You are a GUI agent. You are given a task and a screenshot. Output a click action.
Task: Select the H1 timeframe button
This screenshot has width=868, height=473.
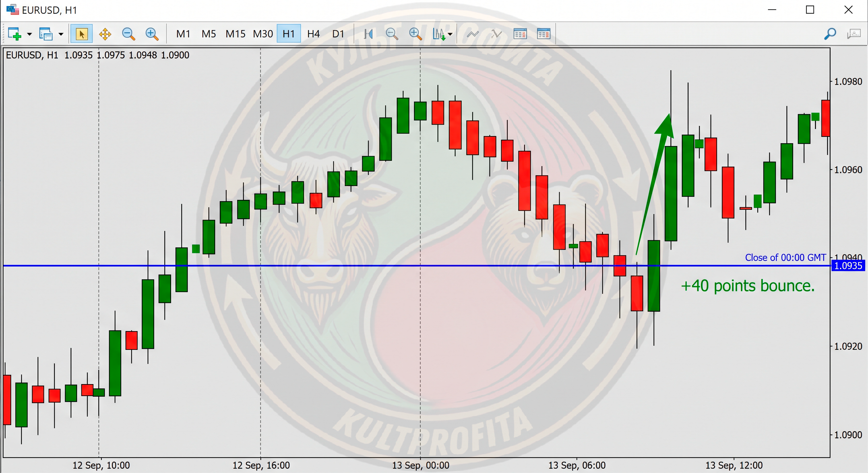289,34
